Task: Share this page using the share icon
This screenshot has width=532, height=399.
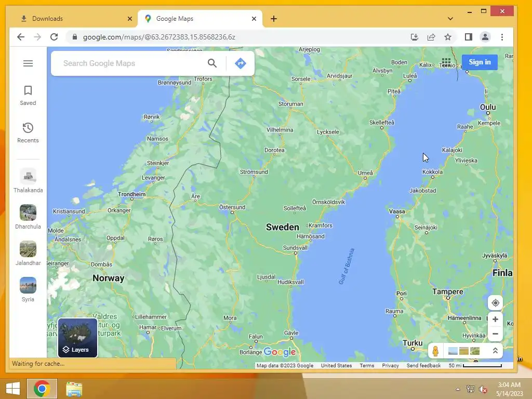Action: [x=431, y=37]
